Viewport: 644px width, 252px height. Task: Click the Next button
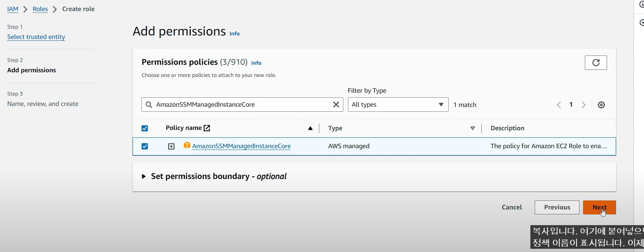tap(599, 207)
